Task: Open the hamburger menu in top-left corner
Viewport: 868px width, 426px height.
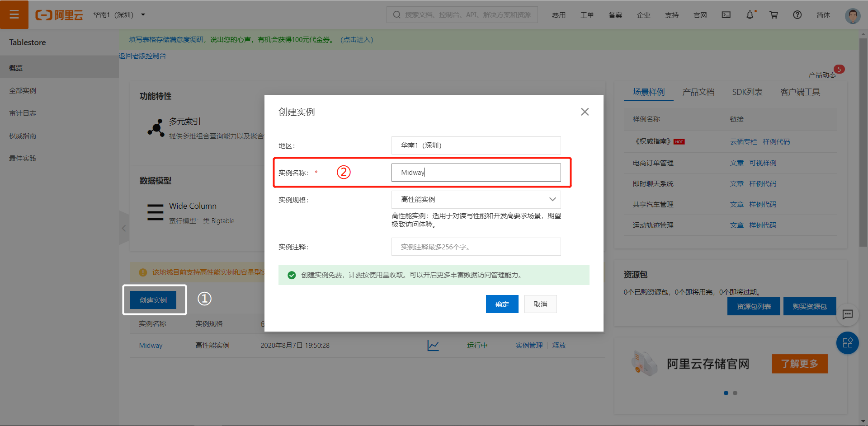Action: (14, 14)
